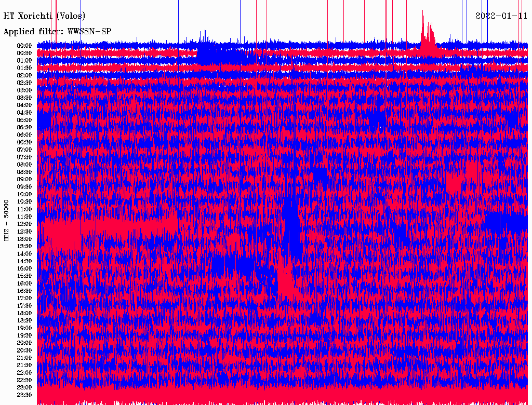Select the 23:30 time label

(24, 395)
